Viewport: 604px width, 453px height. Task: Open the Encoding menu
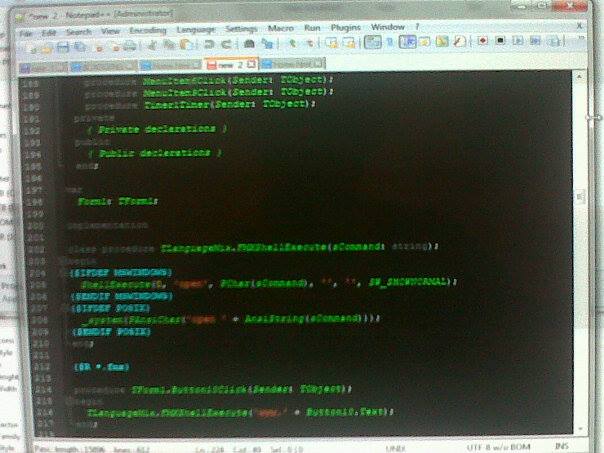[x=148, y=30]
